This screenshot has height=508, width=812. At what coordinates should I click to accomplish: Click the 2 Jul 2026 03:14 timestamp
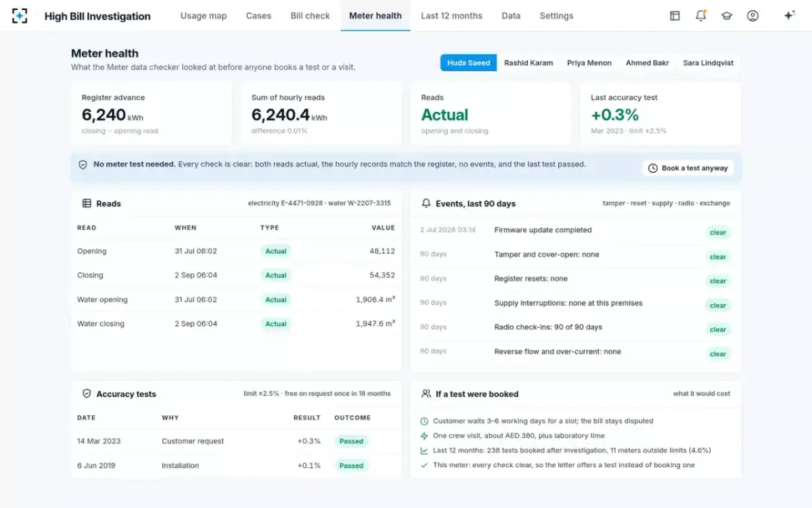pyautogui.click(x=448, y=230)
